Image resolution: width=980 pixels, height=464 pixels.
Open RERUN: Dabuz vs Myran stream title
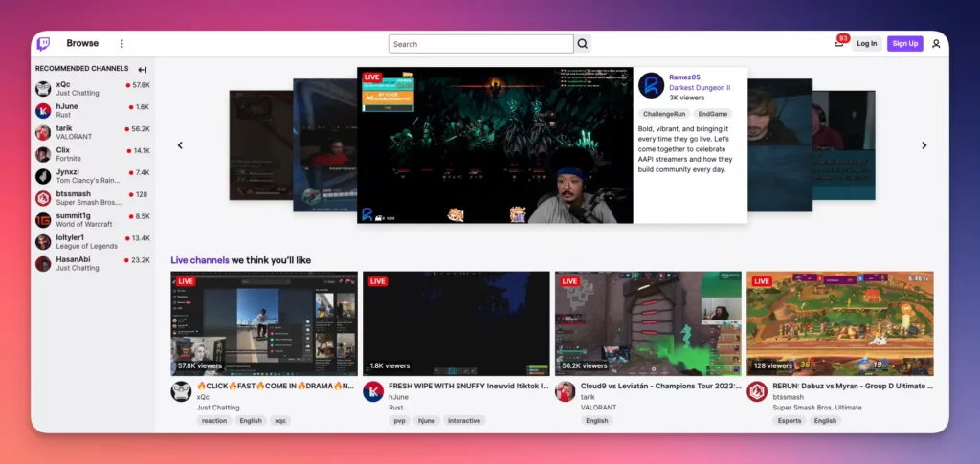pos(853,386)
